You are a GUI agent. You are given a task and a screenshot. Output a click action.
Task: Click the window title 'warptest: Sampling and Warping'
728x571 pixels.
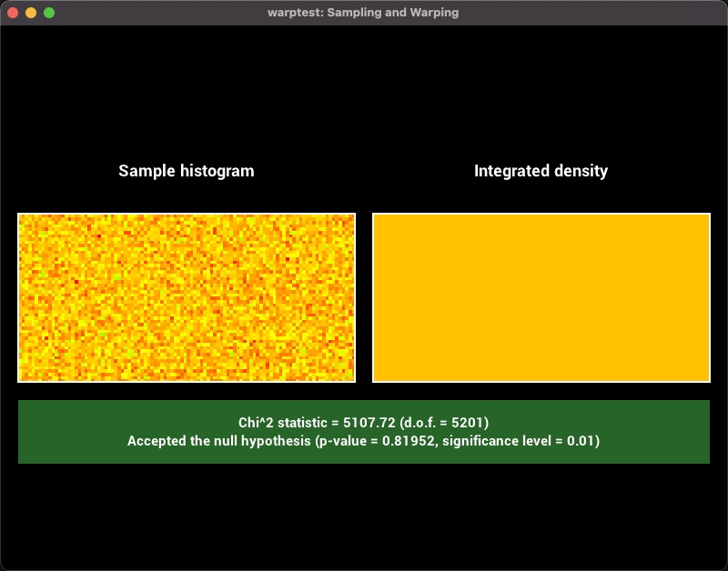click(363, 13)
